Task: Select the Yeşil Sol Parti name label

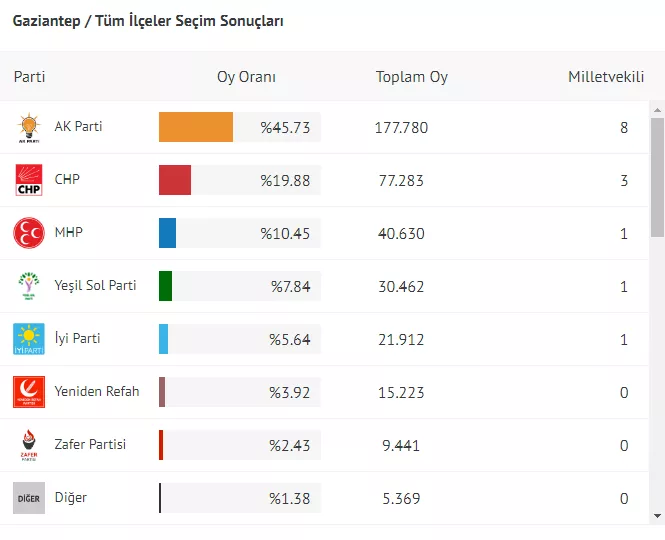Action: [x=95, y=286]
